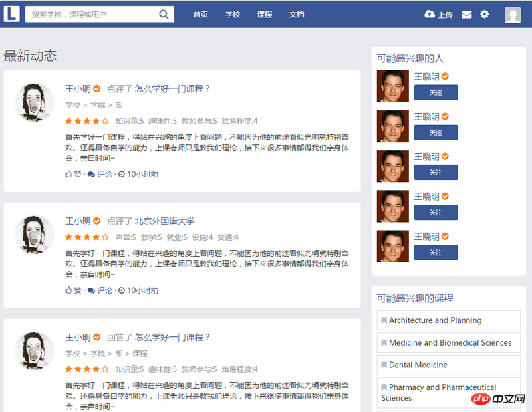
Task: Open the settings gear icon
Action: [x=485, y=14]
